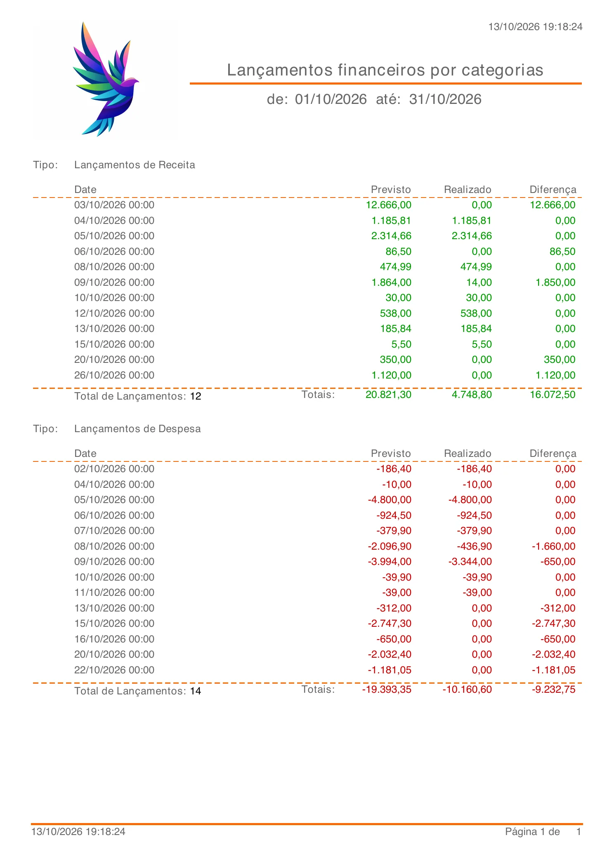Click the Diferença header in Receita table
This screenshot has width=614, height=868.
[553, 190]
